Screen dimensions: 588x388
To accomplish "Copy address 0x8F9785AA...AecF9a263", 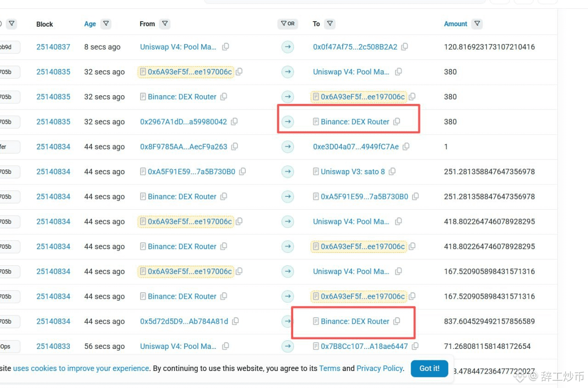I will (235, 147).
